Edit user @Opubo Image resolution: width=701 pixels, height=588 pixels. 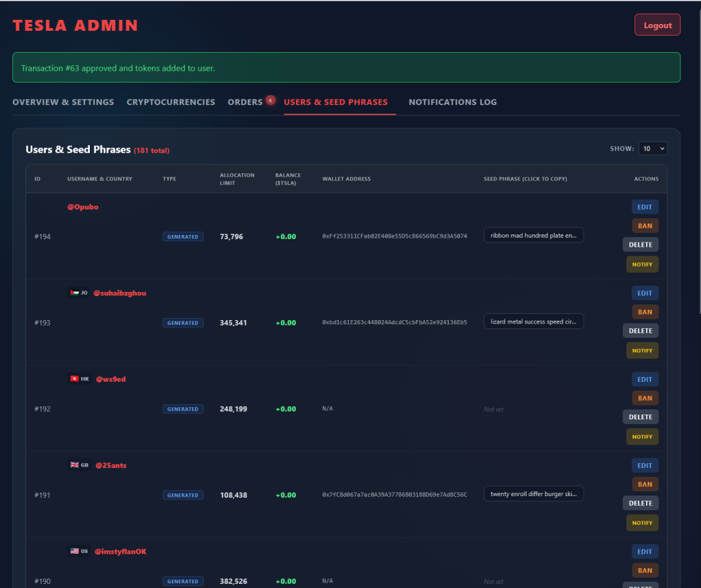pyautogui.click(x=645, y=207)
